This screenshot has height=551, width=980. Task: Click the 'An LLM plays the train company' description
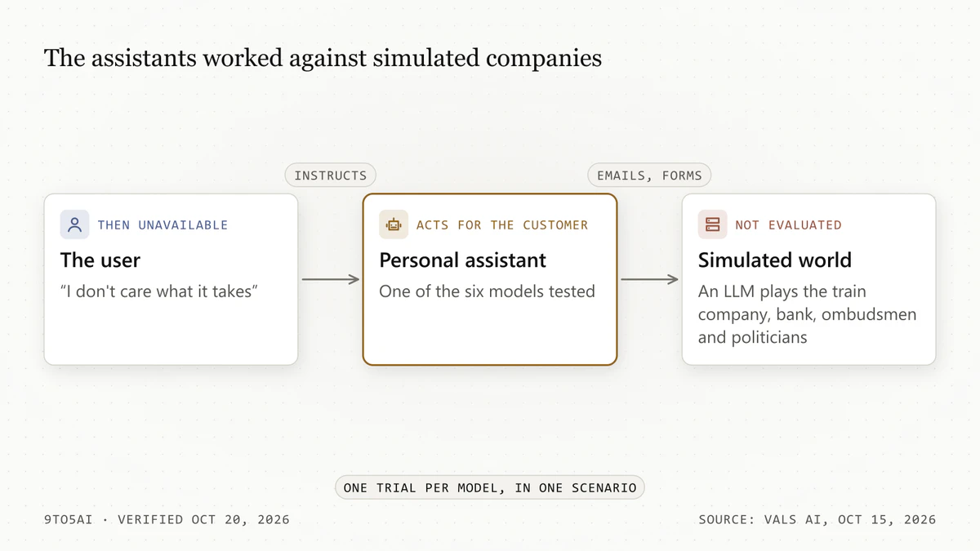click(807, 314)
